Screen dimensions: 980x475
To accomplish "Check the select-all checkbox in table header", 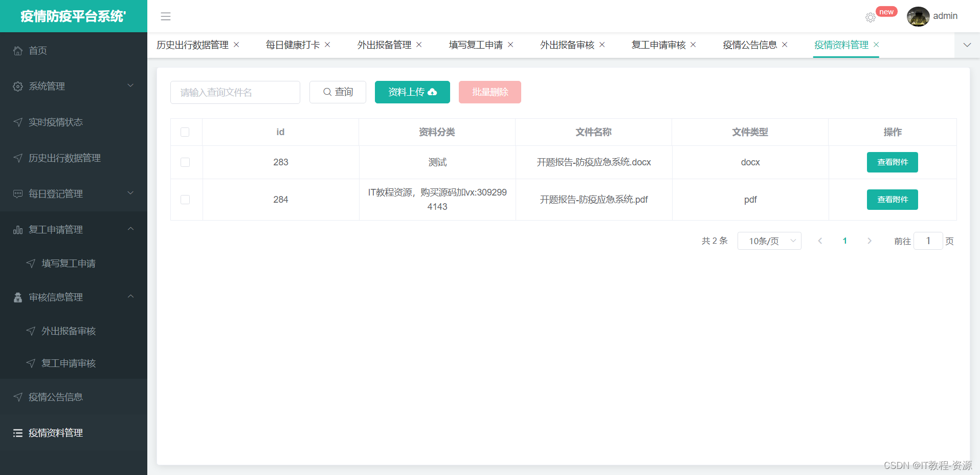I will coord(185,132).
